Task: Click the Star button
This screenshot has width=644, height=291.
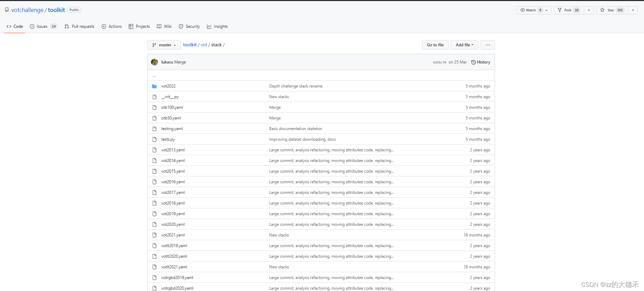Action: tap(612, 10)
